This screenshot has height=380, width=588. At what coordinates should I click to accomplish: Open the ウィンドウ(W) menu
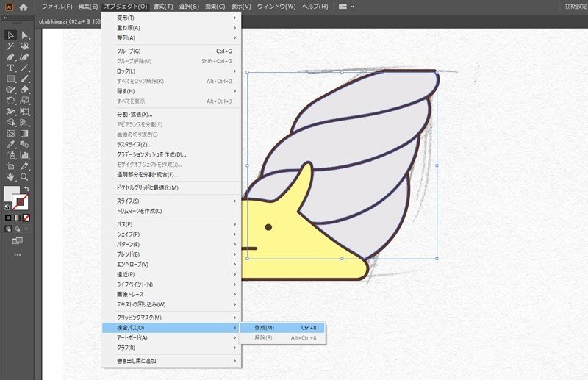pyautogui.click(x=276, y=7)
